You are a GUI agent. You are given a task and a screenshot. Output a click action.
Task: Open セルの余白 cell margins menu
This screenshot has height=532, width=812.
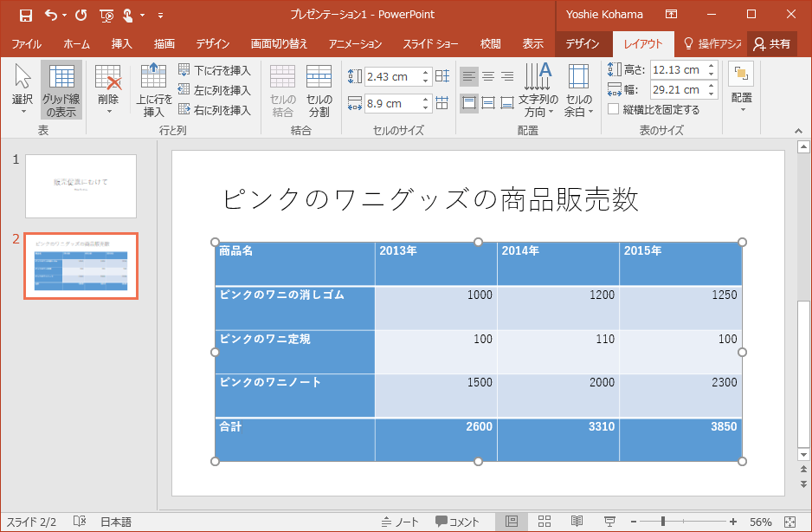(x=578, y=90)
